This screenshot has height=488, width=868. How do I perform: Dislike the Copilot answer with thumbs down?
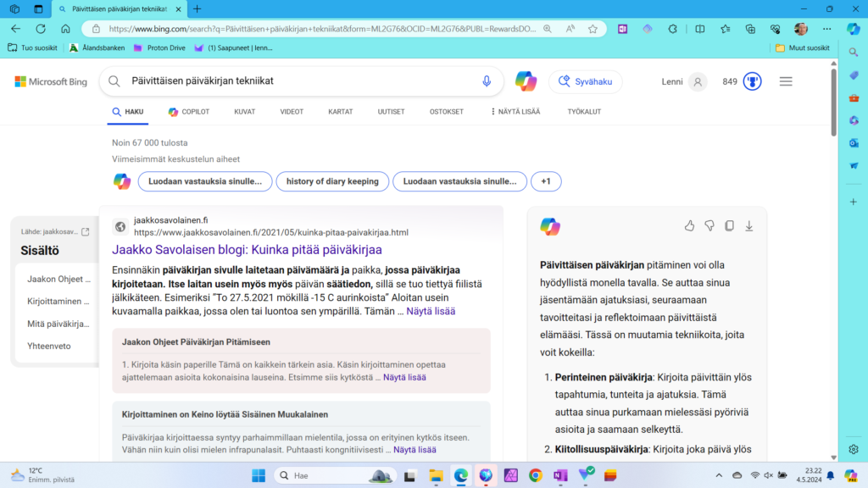tap(709, 225)
